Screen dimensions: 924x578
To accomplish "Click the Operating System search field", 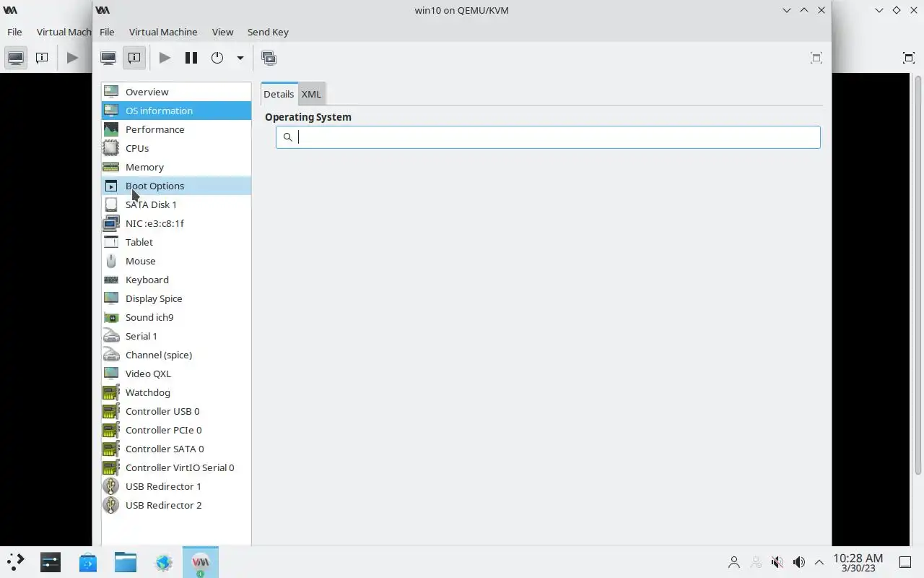I will click(x=548, y=137).
